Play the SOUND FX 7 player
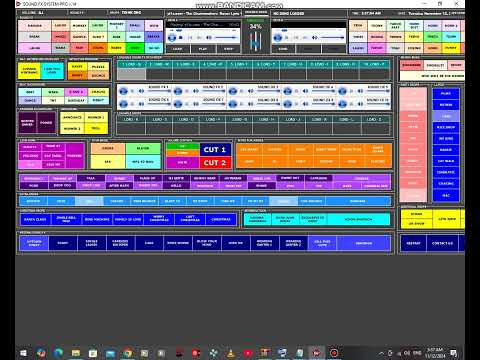480x360 pixels. click(x=178, y=104)
